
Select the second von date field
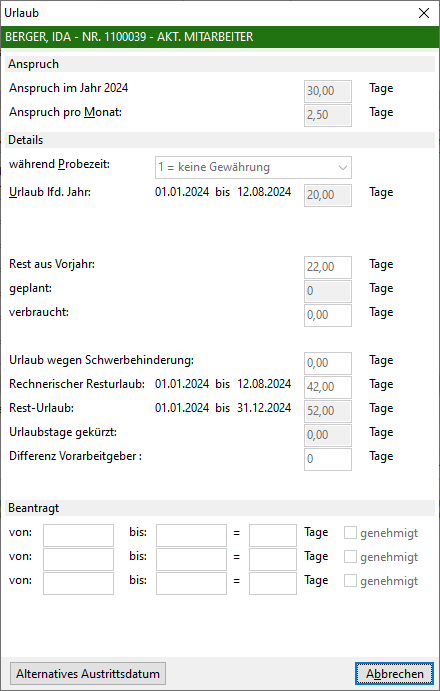[x=78, y=559]
